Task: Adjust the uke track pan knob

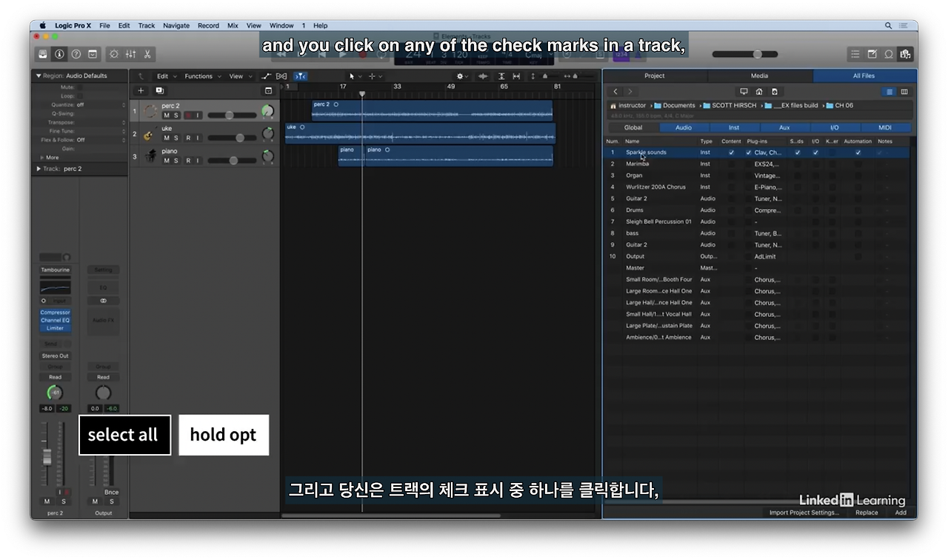Action: (x=268, y=134)
